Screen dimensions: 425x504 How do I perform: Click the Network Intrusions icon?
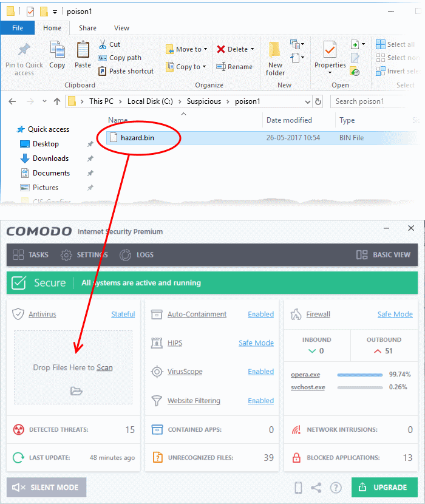click(296, 429)
